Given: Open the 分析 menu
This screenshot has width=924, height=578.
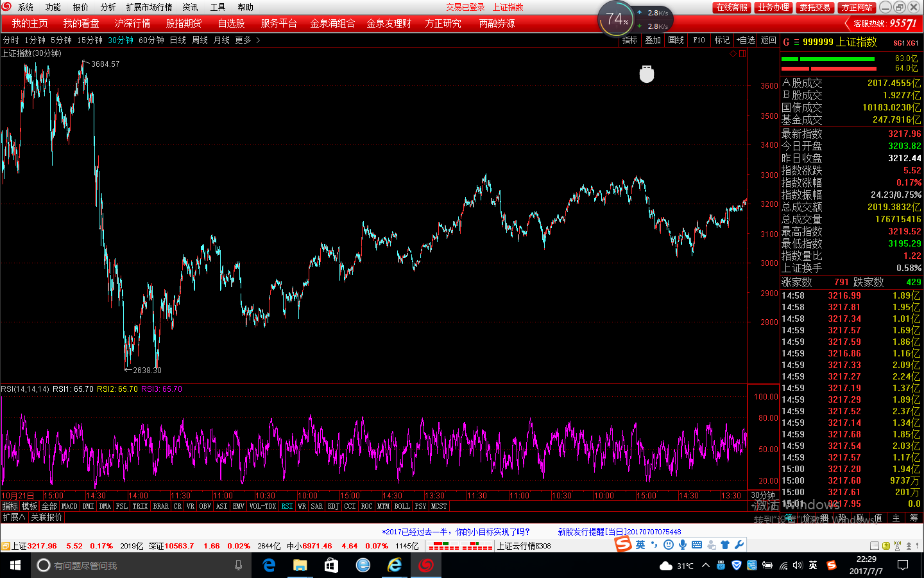Looking at the screenshot, I should point(108,7).
